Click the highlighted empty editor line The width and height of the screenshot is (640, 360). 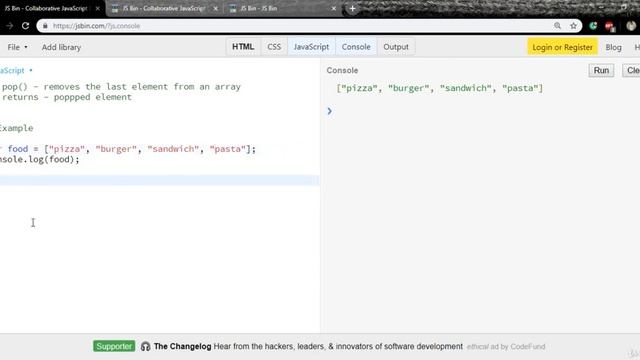coord(160,180)
